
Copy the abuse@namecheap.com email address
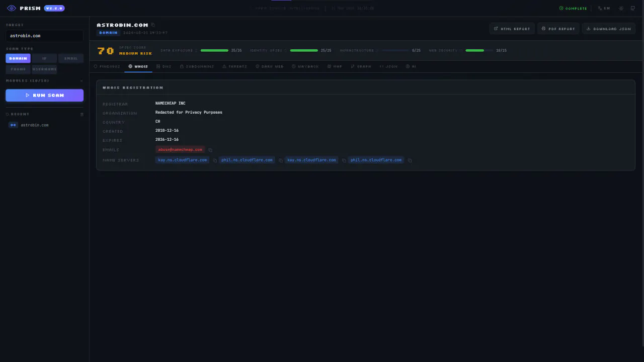point(210,150)
